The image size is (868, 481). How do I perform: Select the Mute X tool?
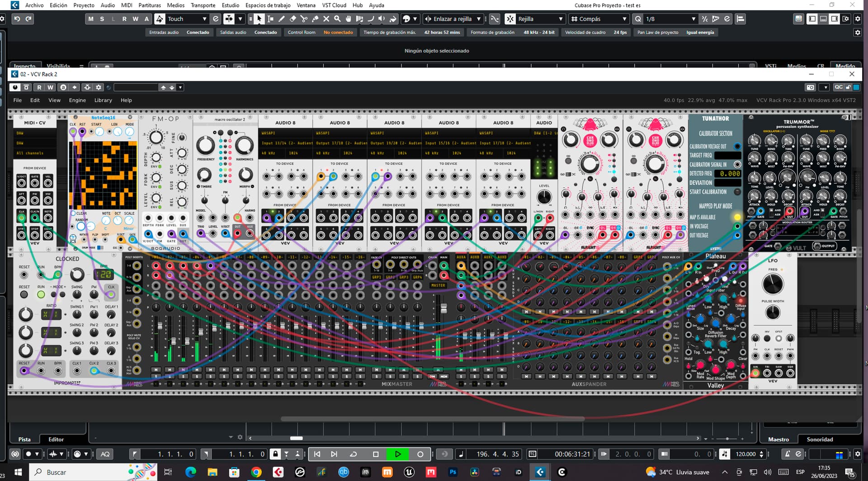pos(326,19)
